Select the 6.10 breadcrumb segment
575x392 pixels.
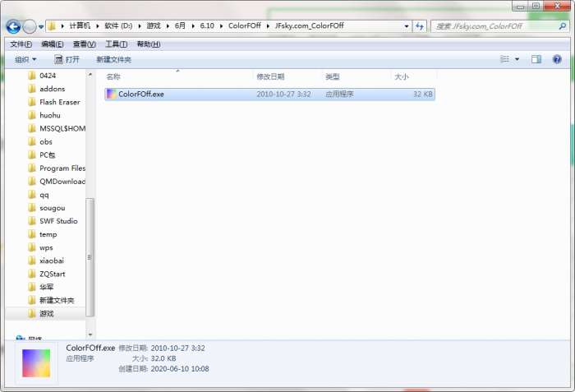[x=207, y=25]
